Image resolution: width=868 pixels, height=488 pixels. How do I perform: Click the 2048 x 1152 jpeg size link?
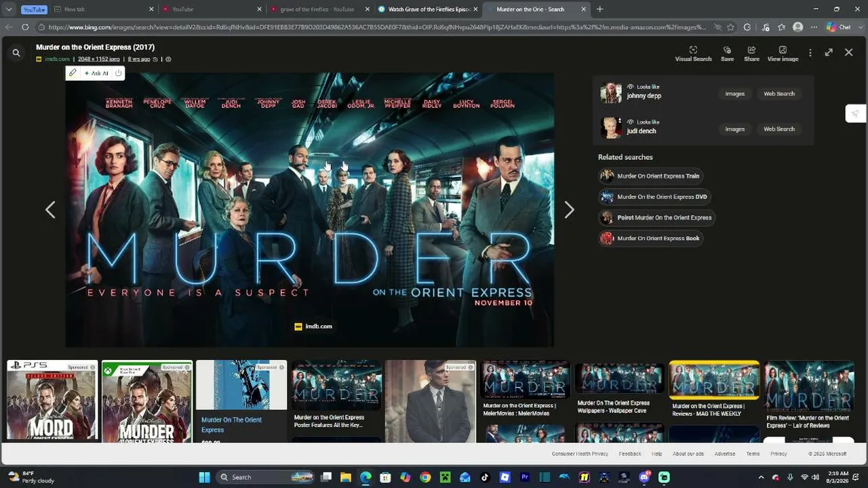pos(99,59)
